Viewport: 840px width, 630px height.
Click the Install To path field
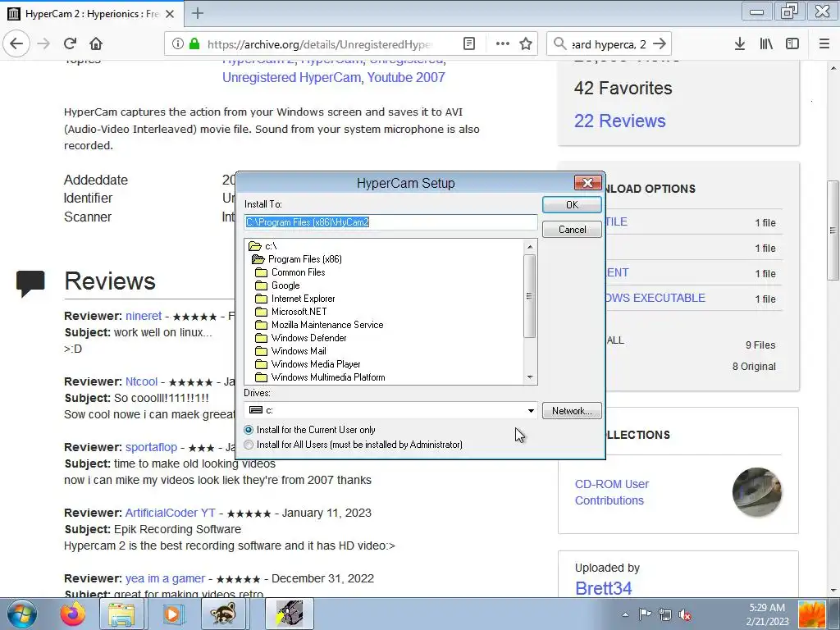(x=390, y=222)
